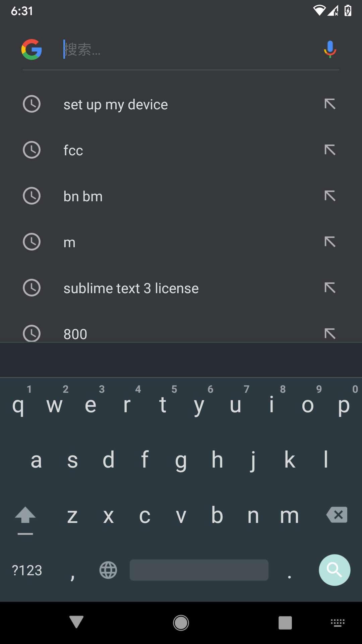Fill search box with "set up my device" arrow
This screenshot has width=362, height=644.
pos(330,104)
